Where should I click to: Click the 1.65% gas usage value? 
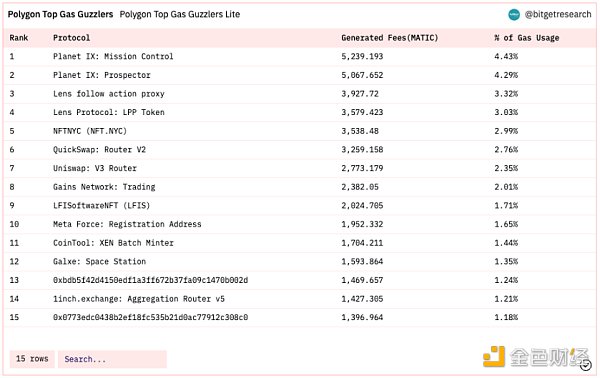(x=506, y=224)
